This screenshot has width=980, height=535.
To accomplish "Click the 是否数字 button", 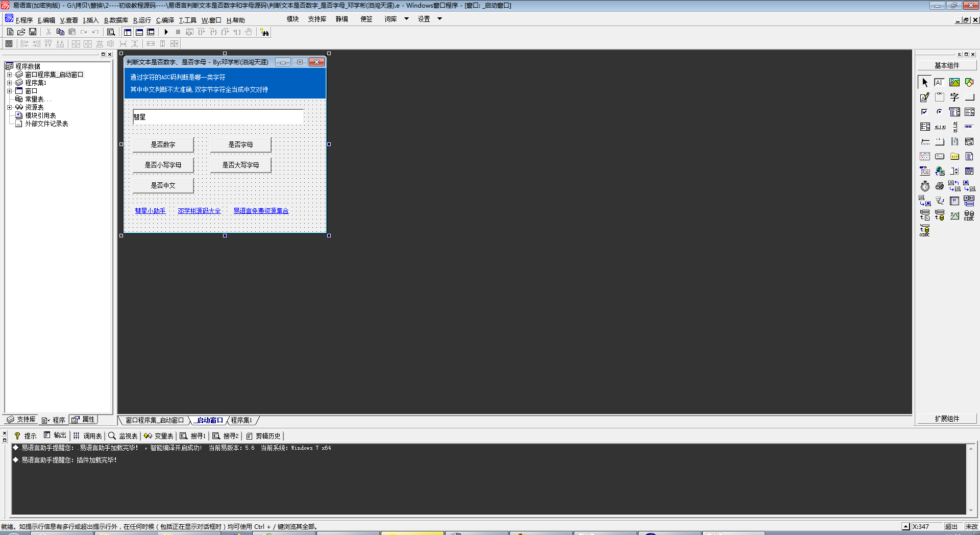I will click(x=163, y=144).
